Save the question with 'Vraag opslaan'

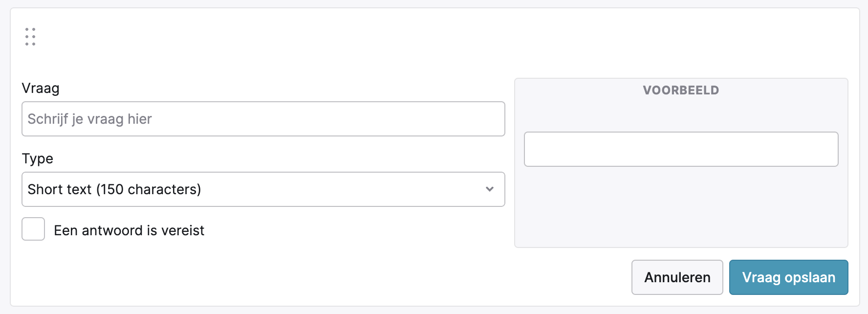(x=788, y=277)
